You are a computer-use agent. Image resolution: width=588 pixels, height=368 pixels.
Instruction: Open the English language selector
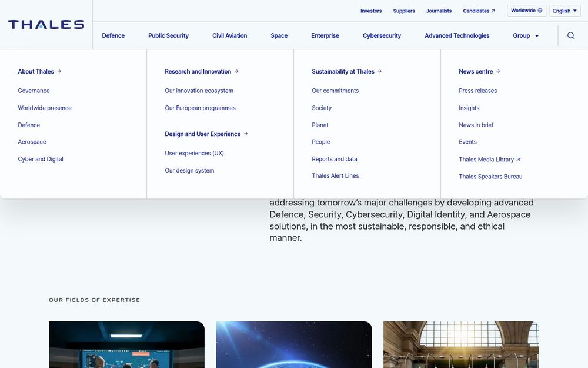coord(564,10)
